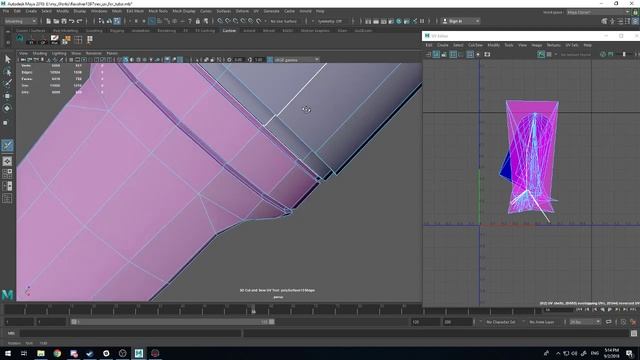
Task: Toggle the highlighted snap-to-curve status icon
Action: click(152, 21)
